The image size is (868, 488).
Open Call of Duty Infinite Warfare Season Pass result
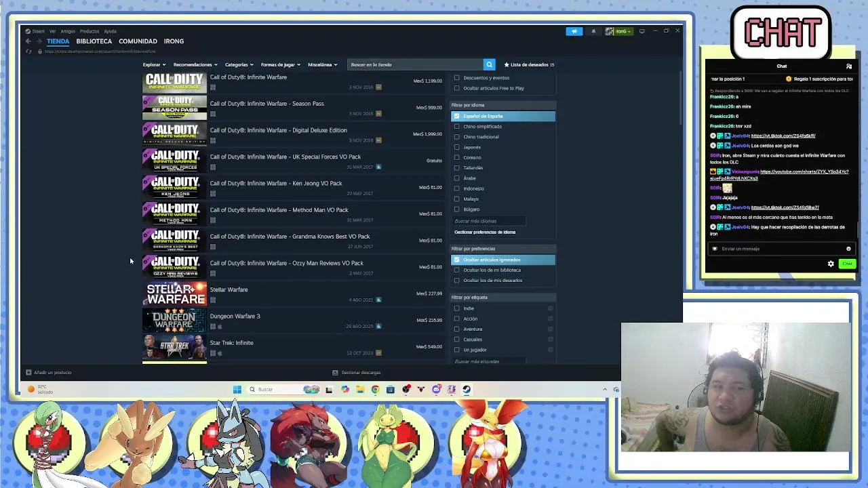coord(293,108)
